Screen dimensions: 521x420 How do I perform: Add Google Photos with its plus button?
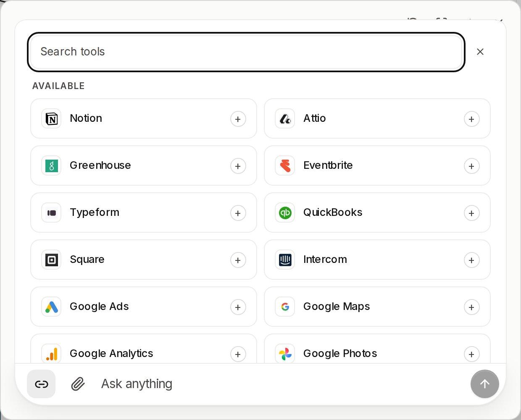(x=472, y=354)
